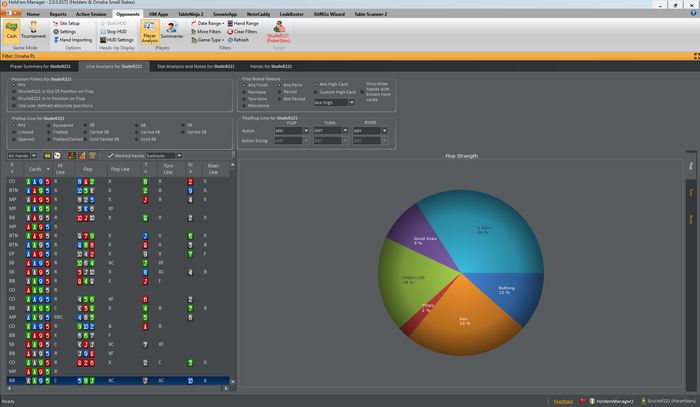Click ShulleR221 target player icon
Image resolution: width=700 pixels, height=407 pixels.
279,31
